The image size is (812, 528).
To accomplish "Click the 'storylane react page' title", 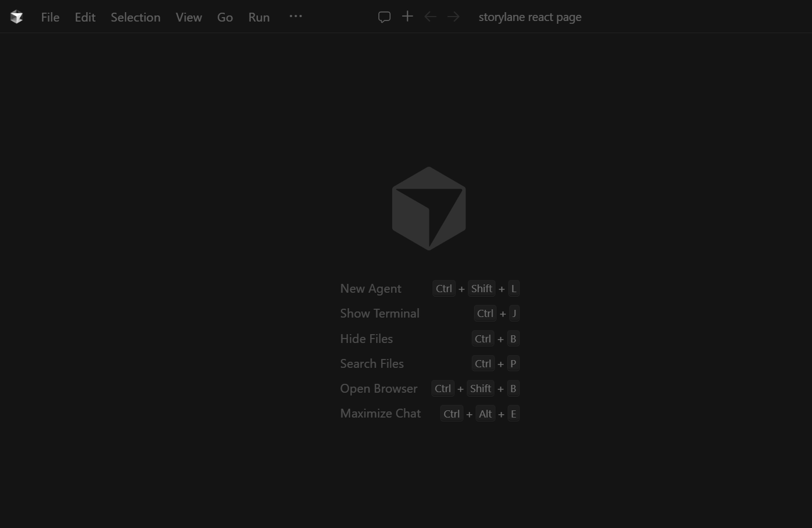I will (x=530, y=17).
